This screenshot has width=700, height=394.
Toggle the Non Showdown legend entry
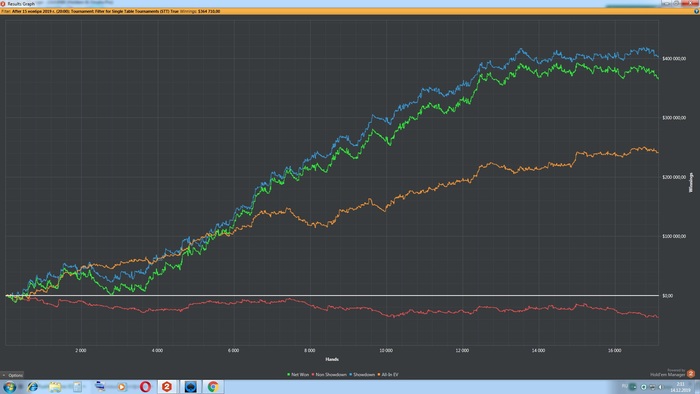click(x=329, y=375)
